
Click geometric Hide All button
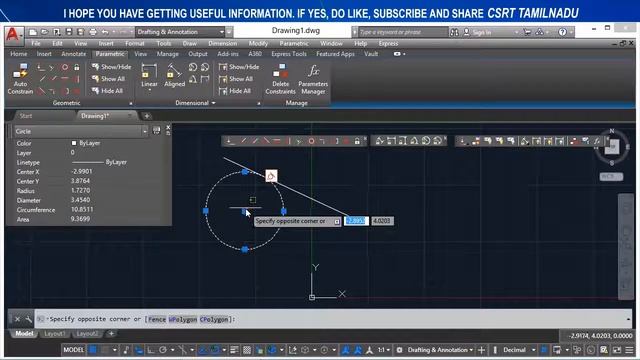(108, 91)
